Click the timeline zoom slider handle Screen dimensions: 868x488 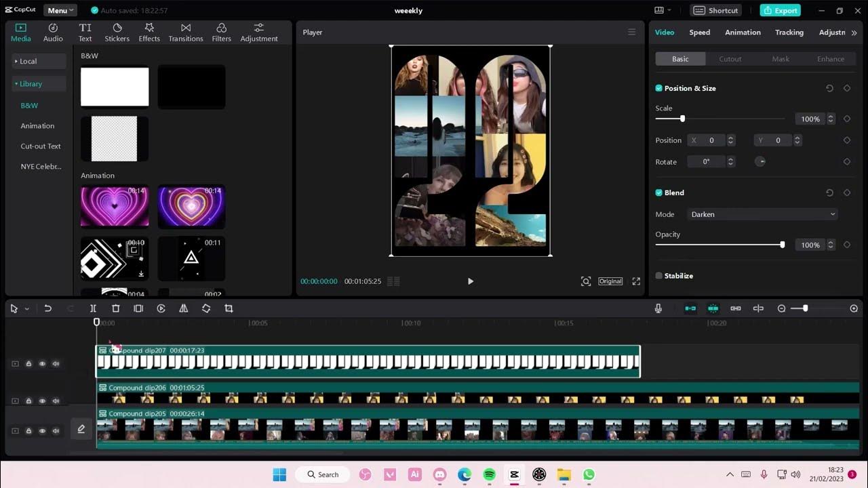(x=805, y=308)
